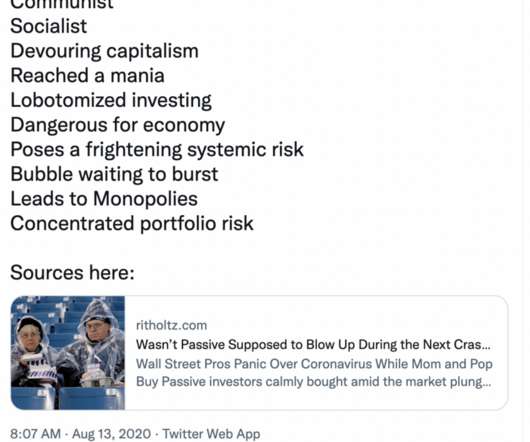Open the ritholtz.com link card thumbnail image

point(68,353)
